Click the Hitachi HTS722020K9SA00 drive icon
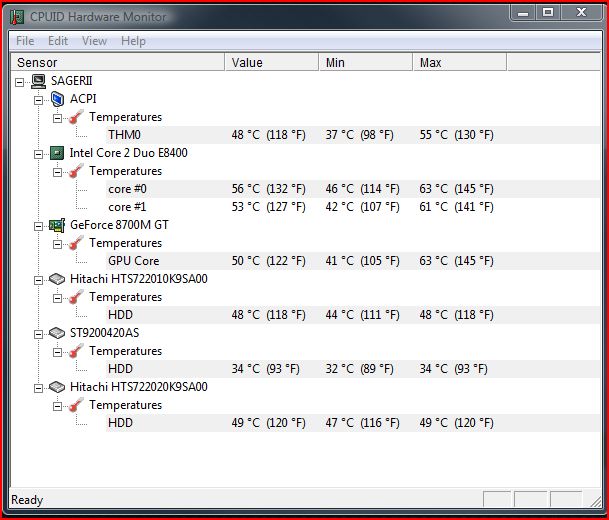Image resolution: width=609 pixels, height=520 pixels. (x=57, y=387)
